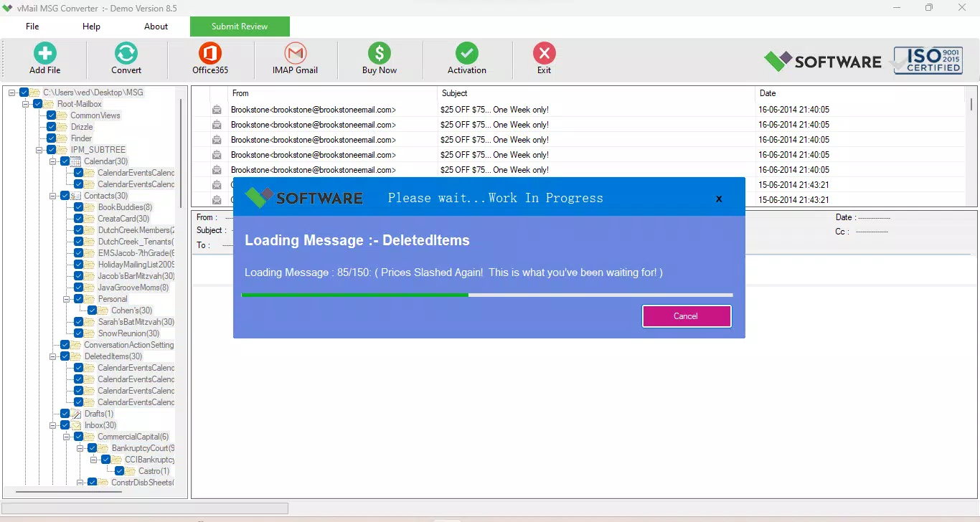Open the Help menu
Image resolution: width=980 pixels, height=522 pixels.
pos(91,27)
